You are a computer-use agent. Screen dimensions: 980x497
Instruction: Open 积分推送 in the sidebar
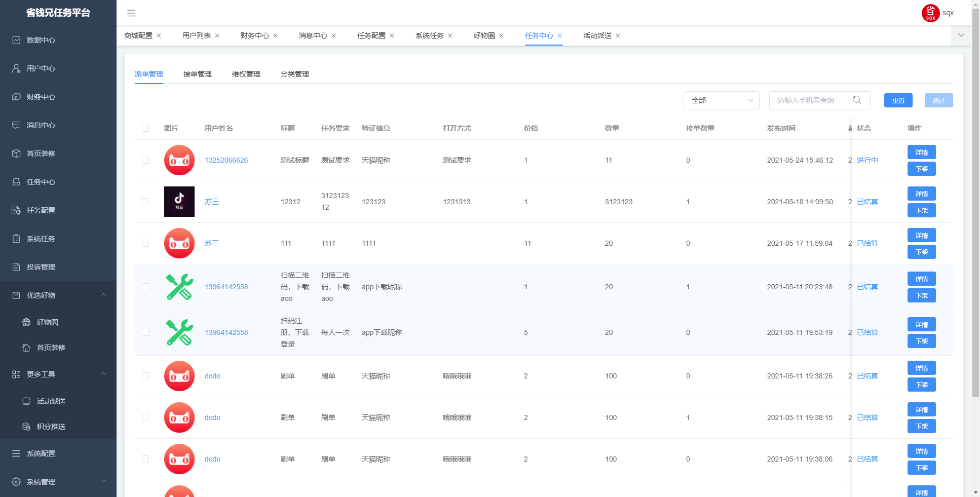click(x=51, y=427)
